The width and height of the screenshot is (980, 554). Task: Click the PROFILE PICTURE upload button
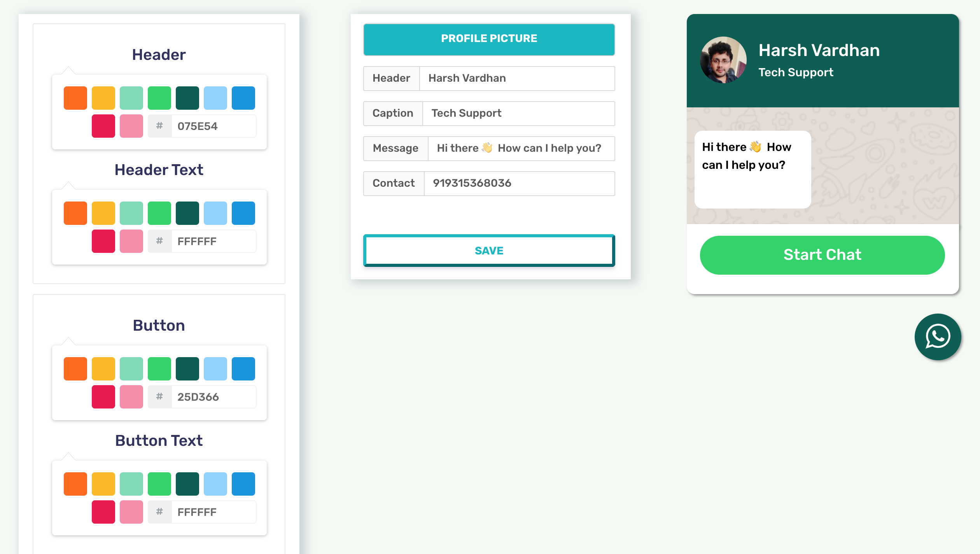[489, 39]
